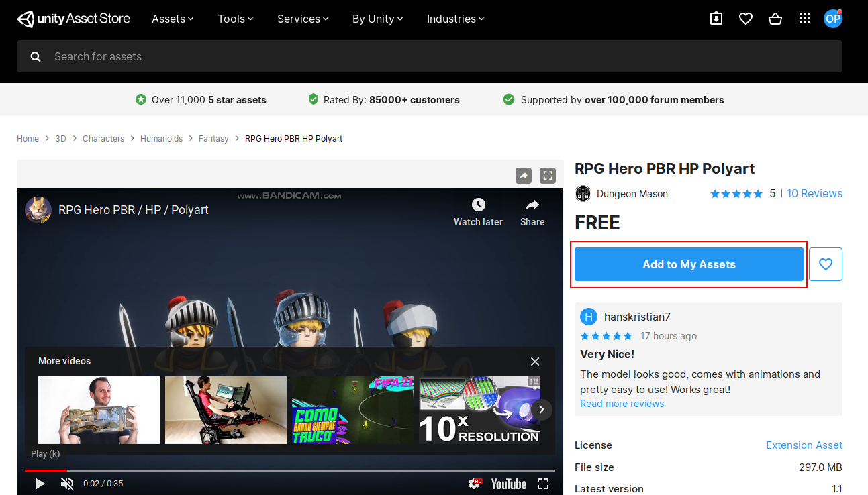Unmute the video sound
The image size is (868, 495).
(x=67, y=484)
